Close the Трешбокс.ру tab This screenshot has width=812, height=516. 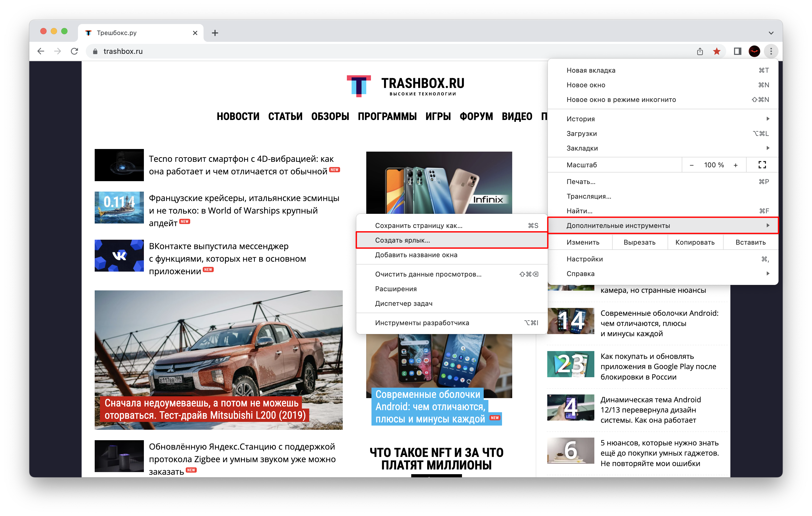click(x=195, y=33)
